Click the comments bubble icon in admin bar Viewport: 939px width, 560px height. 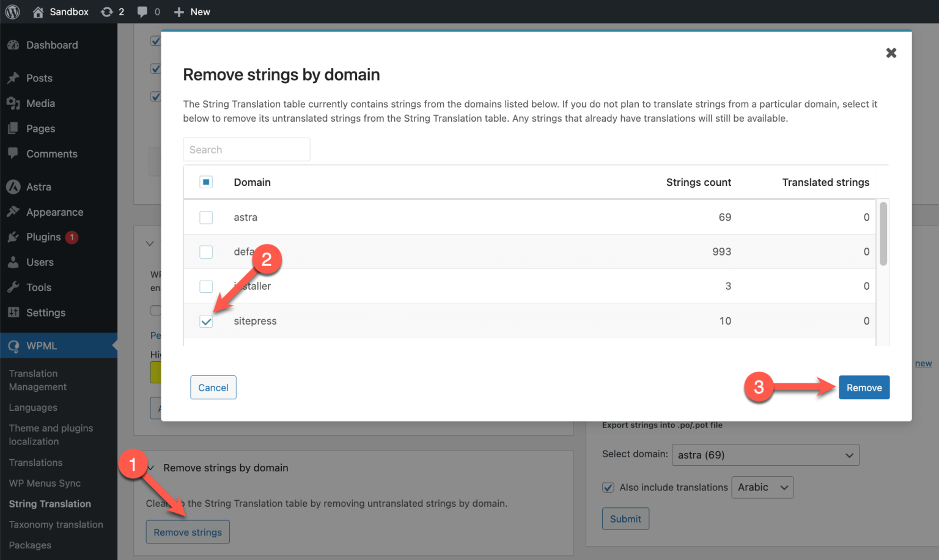coord(142,11)
